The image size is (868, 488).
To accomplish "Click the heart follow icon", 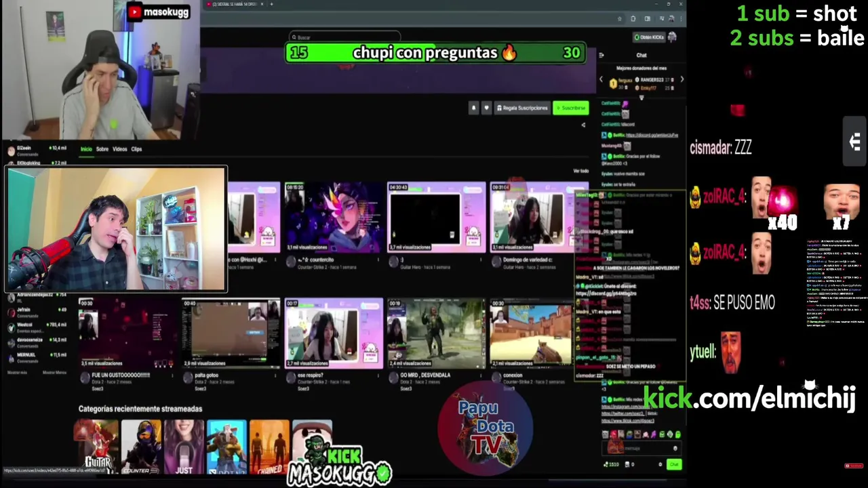I will pos(486,108).
